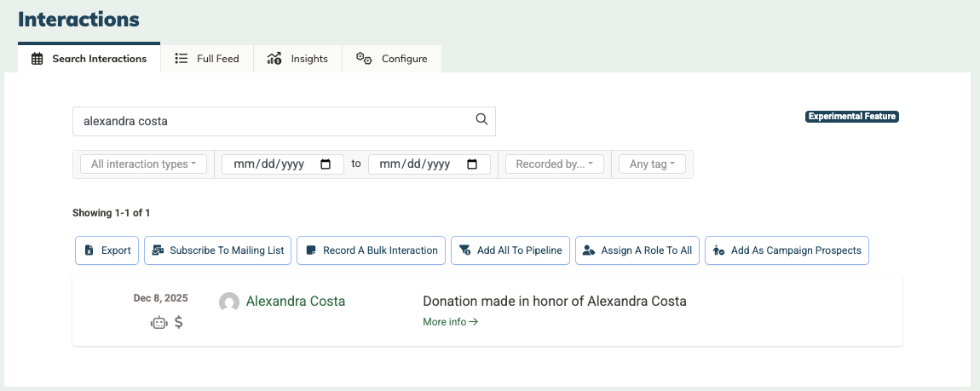This screenshot has width=980, height=391.
Task: Open the Full Feed tab
Action: pyautogui.click(x=207, y=59)
